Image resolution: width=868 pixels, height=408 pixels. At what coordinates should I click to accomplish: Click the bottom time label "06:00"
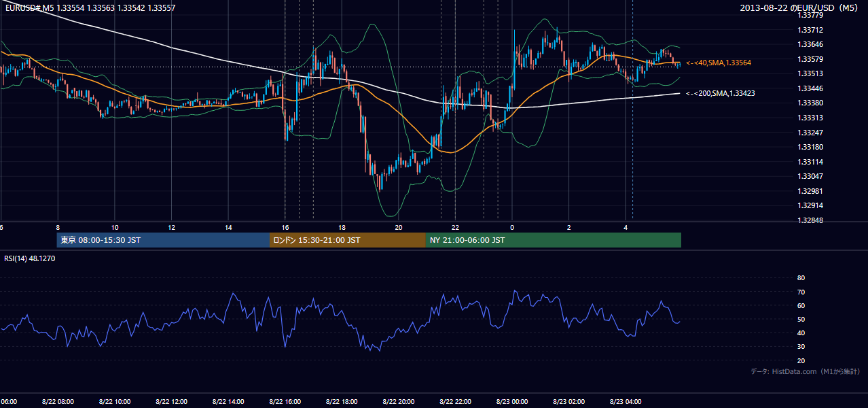click(x=8, y=402)
